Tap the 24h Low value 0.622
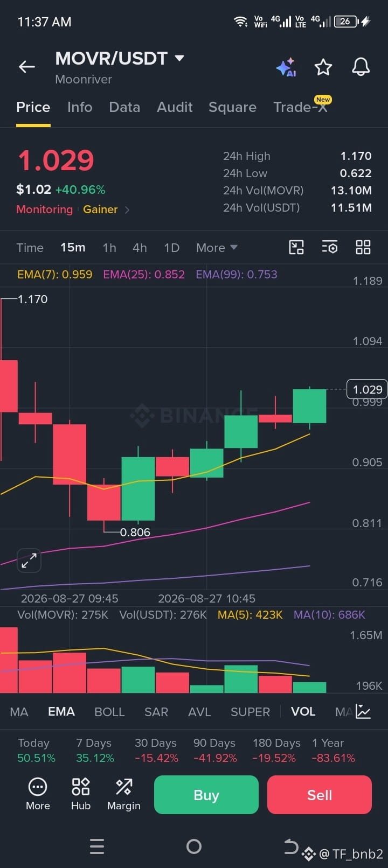 click(356, 173)
